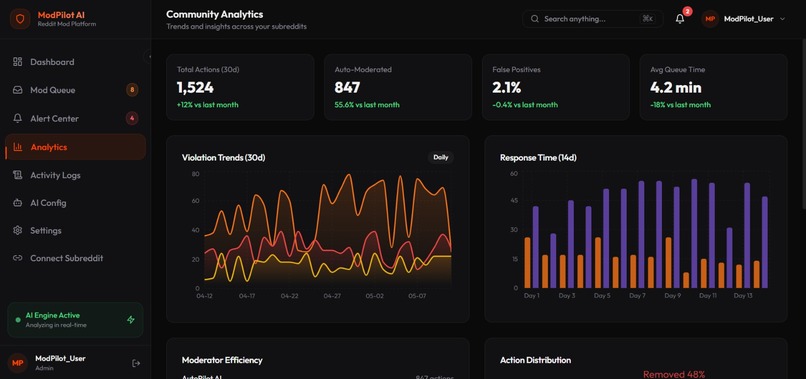Click the lightning bolt icon in AI Engine card

[131, 320]
